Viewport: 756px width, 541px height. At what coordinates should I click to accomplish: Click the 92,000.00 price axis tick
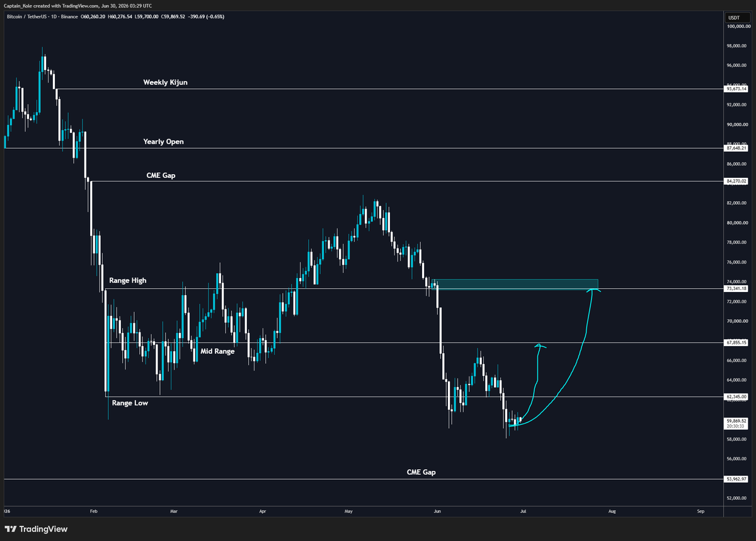pyautogui.click(x=736, y=105)
